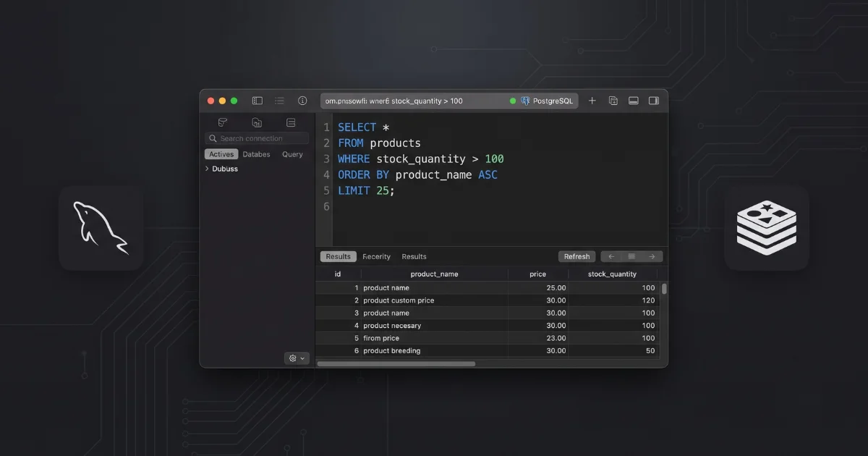This screenshot has height=456, width=868.
Task: Show connection info via the info icon
Action: (302, 101)
